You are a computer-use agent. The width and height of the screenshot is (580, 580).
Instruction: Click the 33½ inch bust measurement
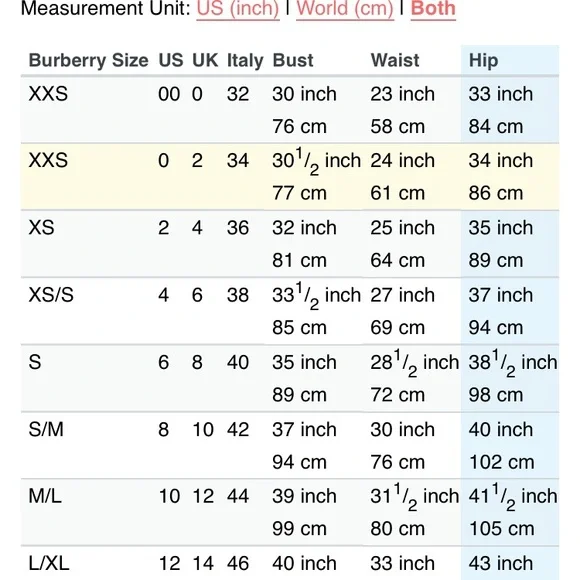[x=317, y=296]
